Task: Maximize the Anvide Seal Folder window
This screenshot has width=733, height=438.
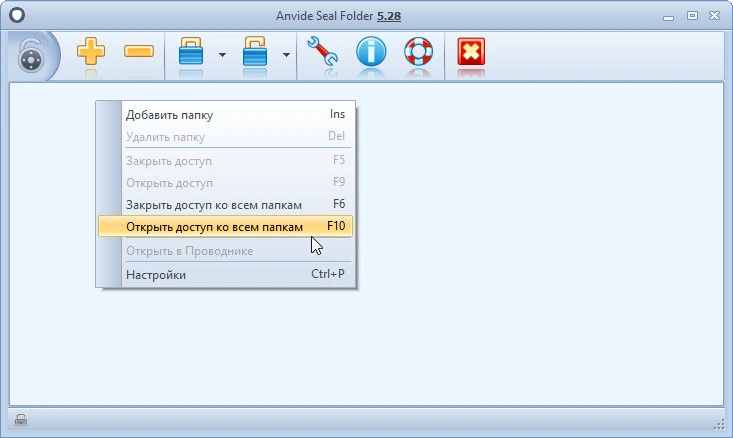Action: (x=692, y=15)
